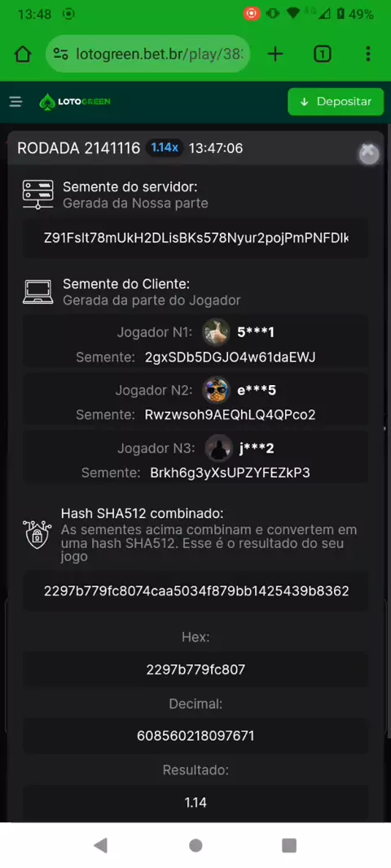Tap the Decimal value field
This screenshot has width=391, height=868.
tap(195, 736)
